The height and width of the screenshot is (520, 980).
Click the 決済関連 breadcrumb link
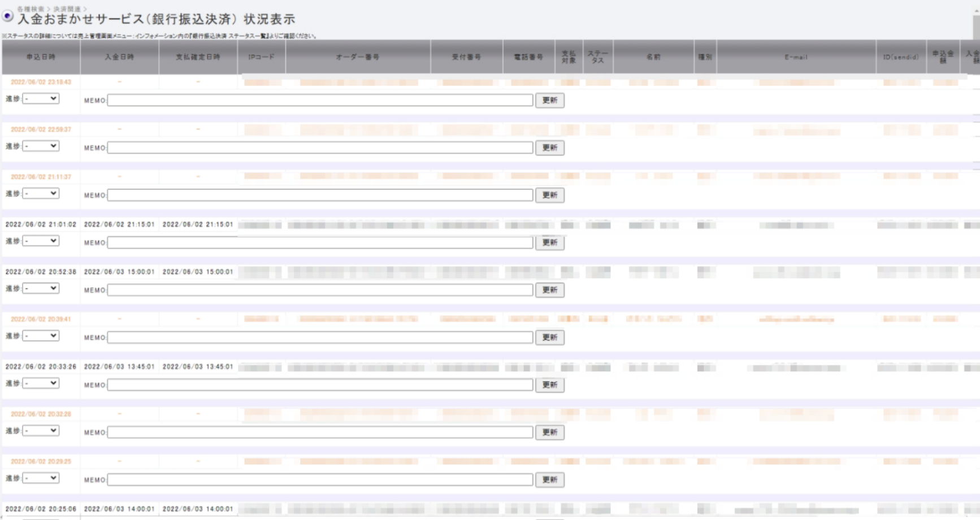point(67,9)
